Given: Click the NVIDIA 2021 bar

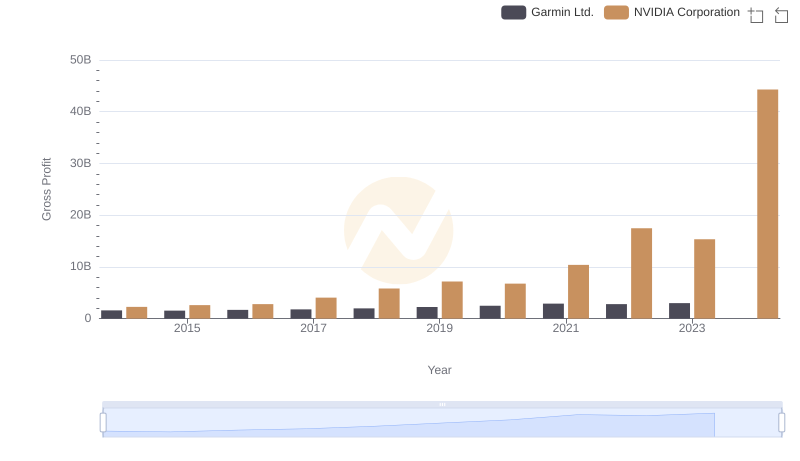Looking at the screenshot, I should (578, 291).
